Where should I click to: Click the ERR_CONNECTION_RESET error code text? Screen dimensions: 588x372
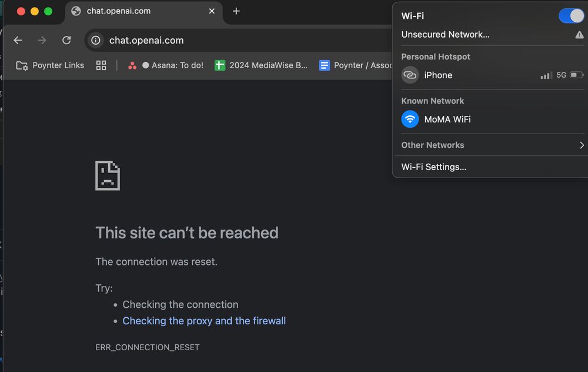pos(148,348)
